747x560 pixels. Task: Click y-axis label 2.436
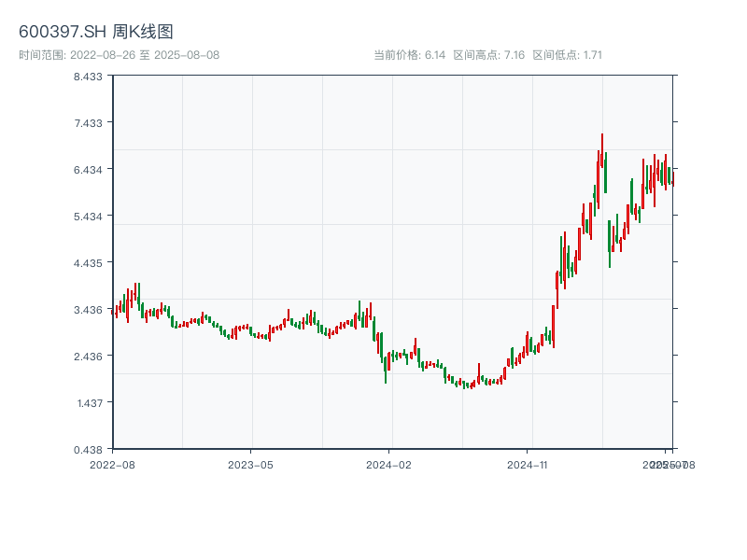coord(88,357)
